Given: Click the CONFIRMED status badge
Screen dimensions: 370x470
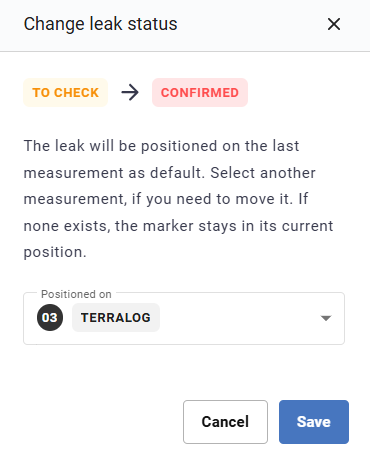Looking at the screenshot, I should [x=200, y=92].
